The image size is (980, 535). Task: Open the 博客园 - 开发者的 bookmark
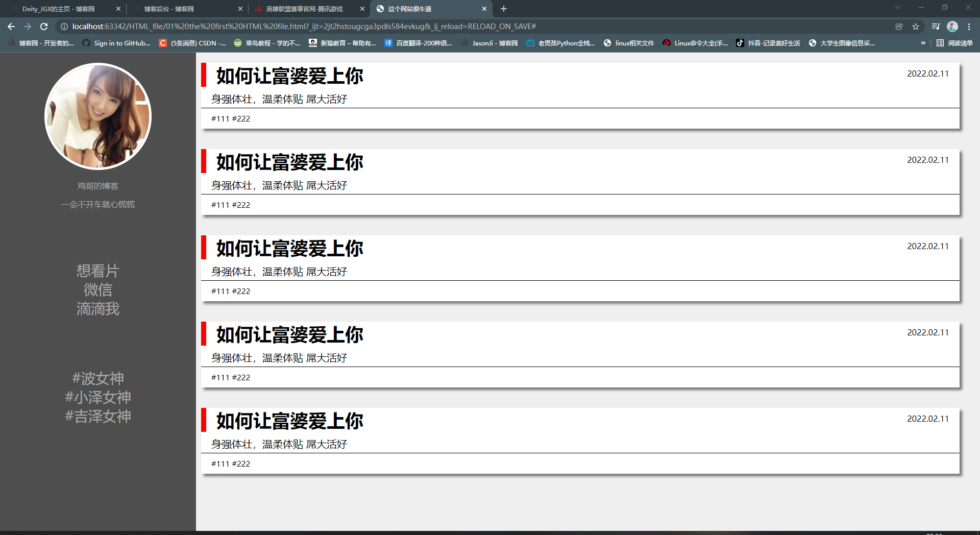[x=41, y=43]
